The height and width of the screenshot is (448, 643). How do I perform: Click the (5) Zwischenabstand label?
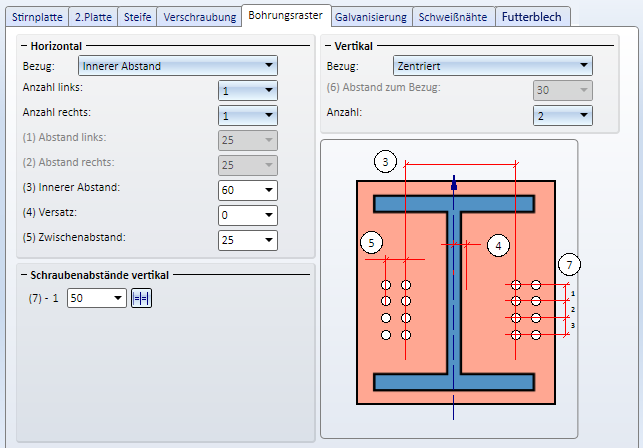74,237
